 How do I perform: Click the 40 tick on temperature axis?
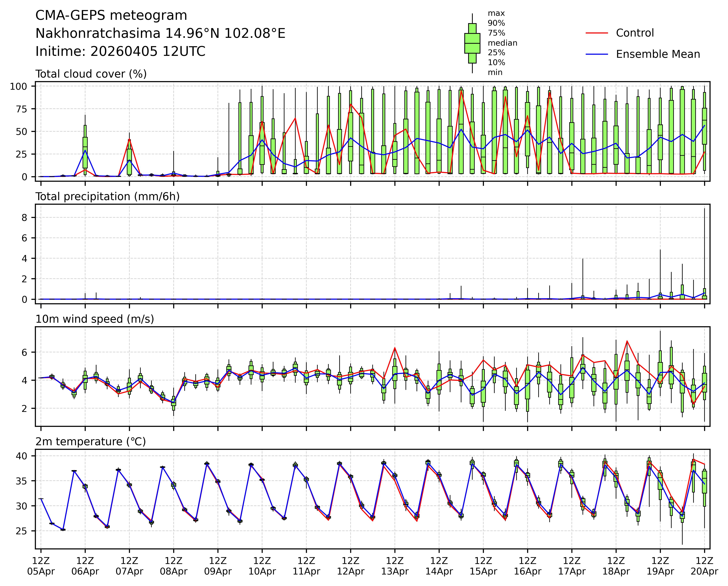(21, 456)
